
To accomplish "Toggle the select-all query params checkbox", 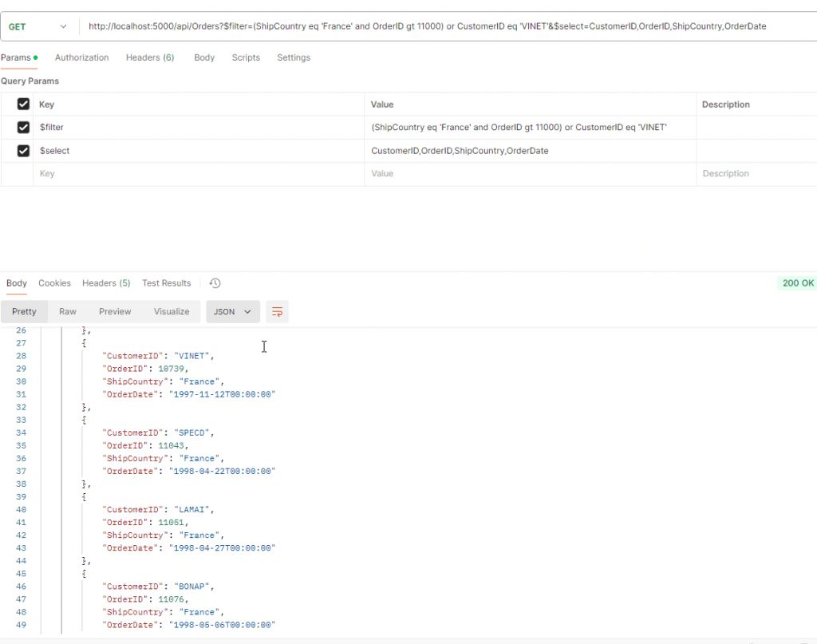I will 23,105.
